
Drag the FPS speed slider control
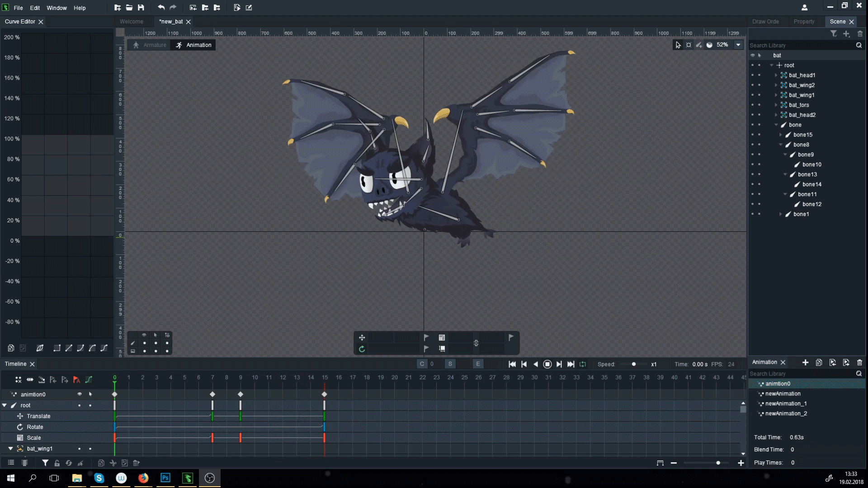[633, 364]
